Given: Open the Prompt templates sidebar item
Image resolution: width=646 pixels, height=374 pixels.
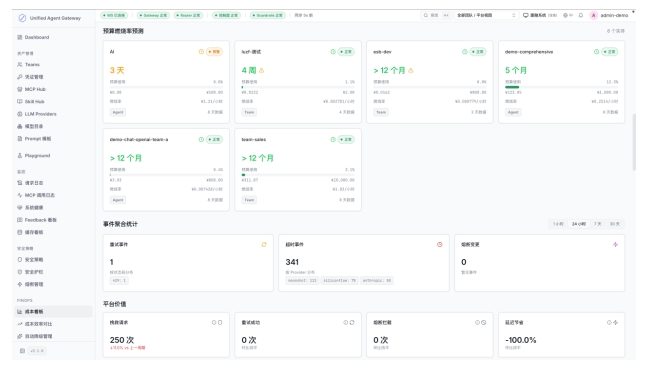Looking at the screenshot, I should [54, 138].
